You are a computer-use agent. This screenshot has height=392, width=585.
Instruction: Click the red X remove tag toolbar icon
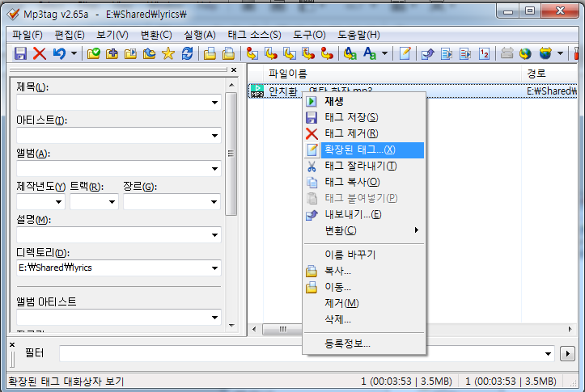click(x=39, y=53)
